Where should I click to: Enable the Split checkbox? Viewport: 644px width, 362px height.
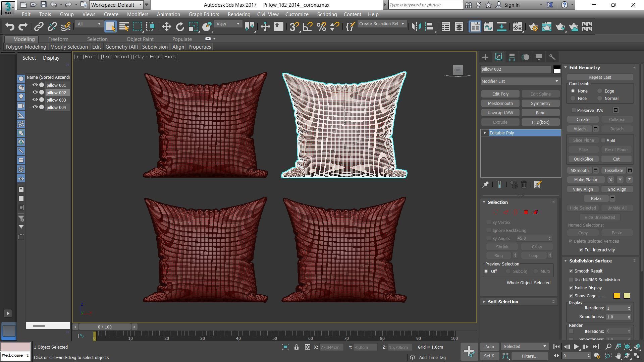click(x=603, y=140)
